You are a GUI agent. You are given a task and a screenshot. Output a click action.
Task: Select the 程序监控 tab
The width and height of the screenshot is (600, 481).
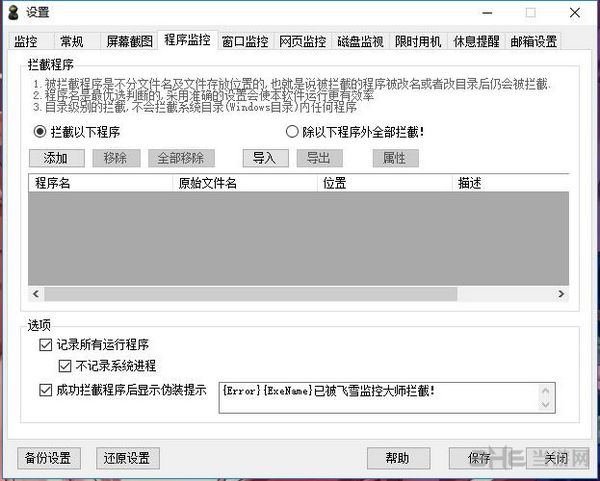(x=188, y=39)
